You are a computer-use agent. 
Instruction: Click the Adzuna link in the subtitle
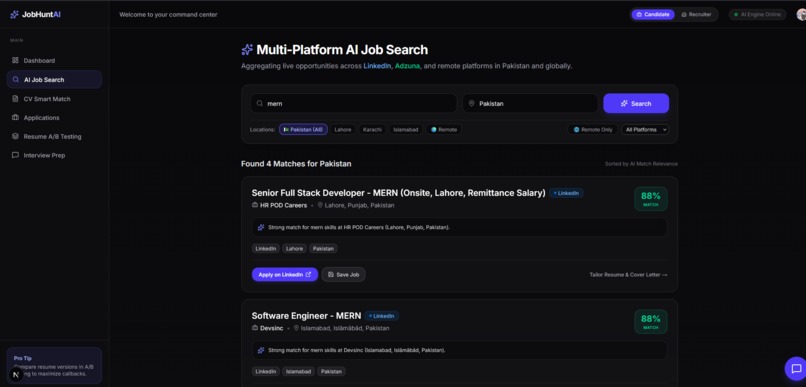(408, 66)
